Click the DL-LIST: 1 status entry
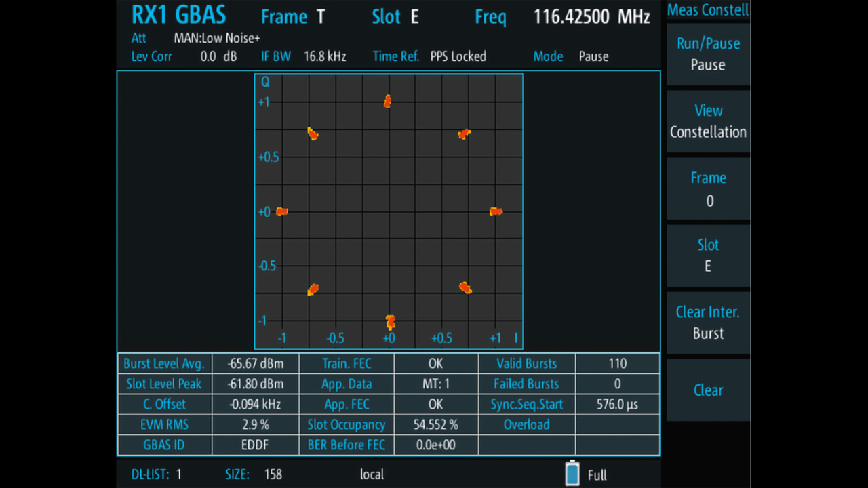Screen dimensions: 868x488 click(156, 474)
